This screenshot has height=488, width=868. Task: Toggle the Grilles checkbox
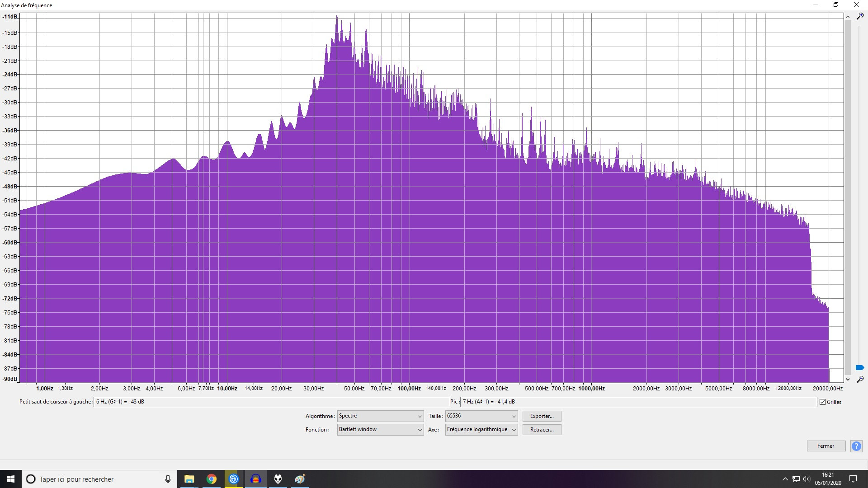tap(822, 402)
